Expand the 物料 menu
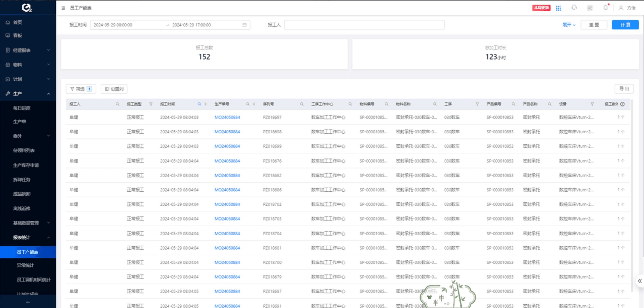 28,65
